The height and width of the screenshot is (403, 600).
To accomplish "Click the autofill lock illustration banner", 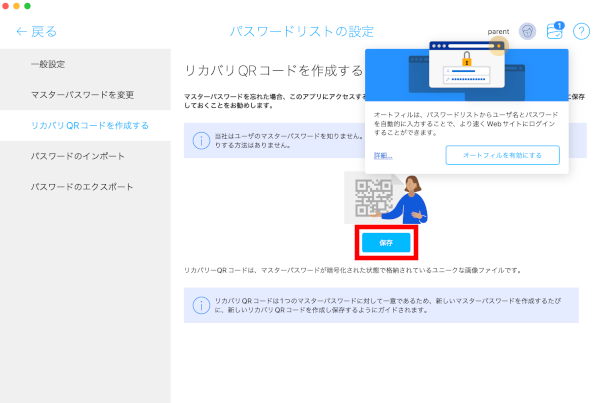I will pyautogui.click(x=466, y=71).
